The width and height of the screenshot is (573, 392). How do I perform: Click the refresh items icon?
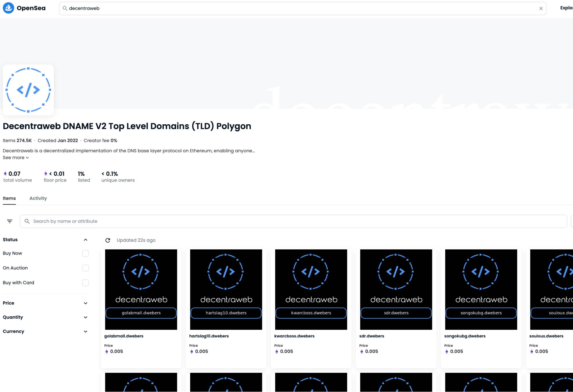[x=108, y=240]
